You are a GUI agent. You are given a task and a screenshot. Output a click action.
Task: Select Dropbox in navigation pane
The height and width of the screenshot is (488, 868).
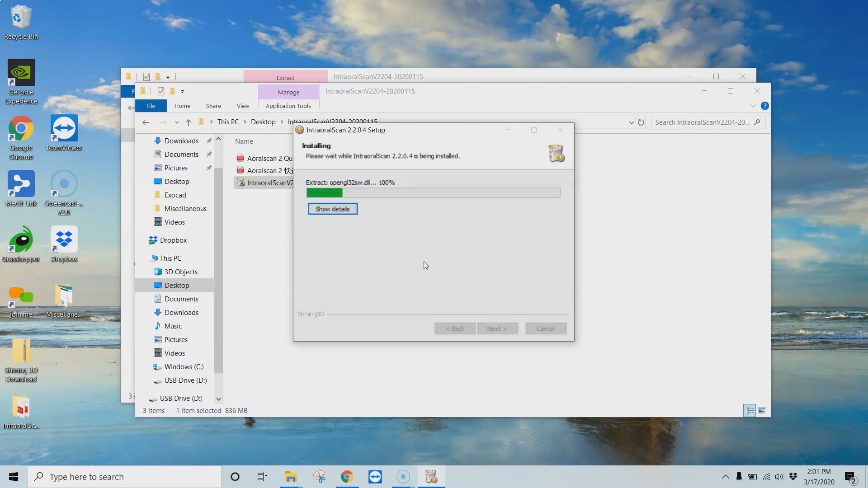tap(173, 240)
